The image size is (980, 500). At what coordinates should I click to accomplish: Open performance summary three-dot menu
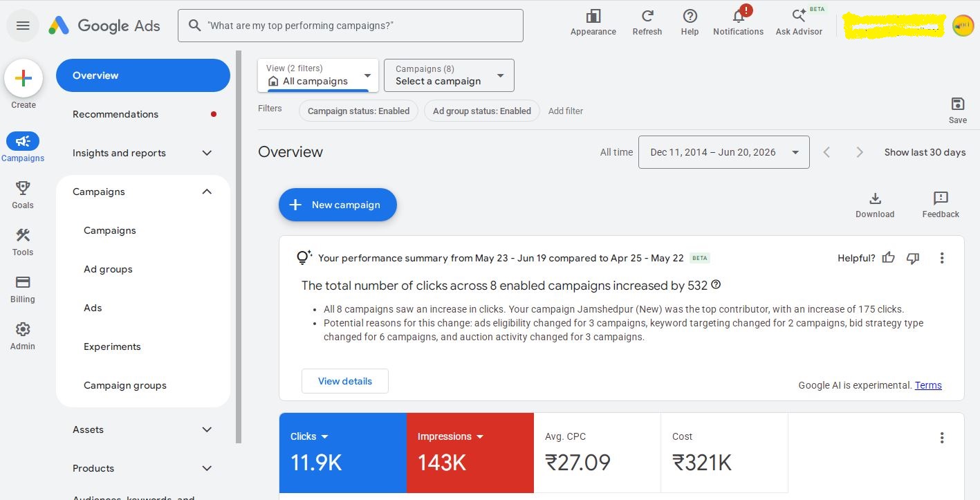942,258
